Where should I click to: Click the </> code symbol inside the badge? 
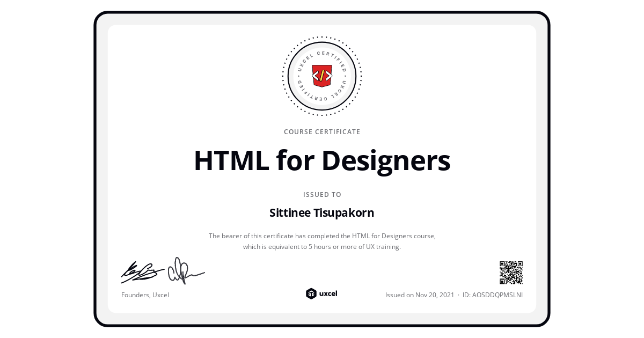(322, 75)
